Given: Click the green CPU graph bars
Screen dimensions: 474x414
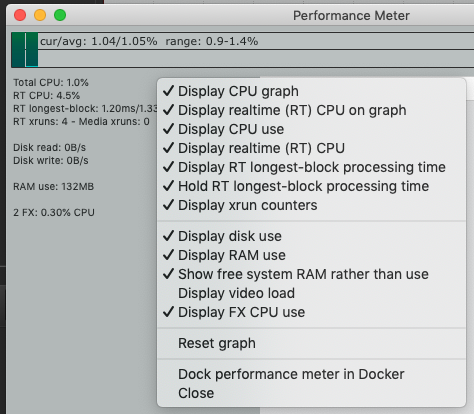Looking at the screenshot, I should coord(25,50).
